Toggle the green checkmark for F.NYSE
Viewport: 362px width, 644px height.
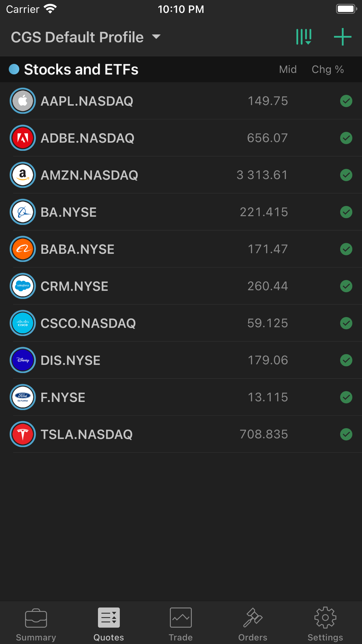pos(346,397)
